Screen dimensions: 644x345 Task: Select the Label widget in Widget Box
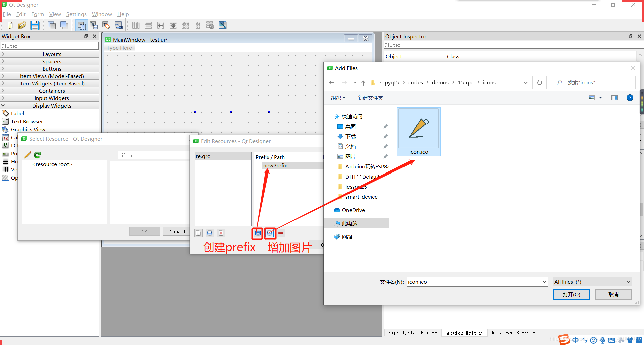tap(17, 113)
